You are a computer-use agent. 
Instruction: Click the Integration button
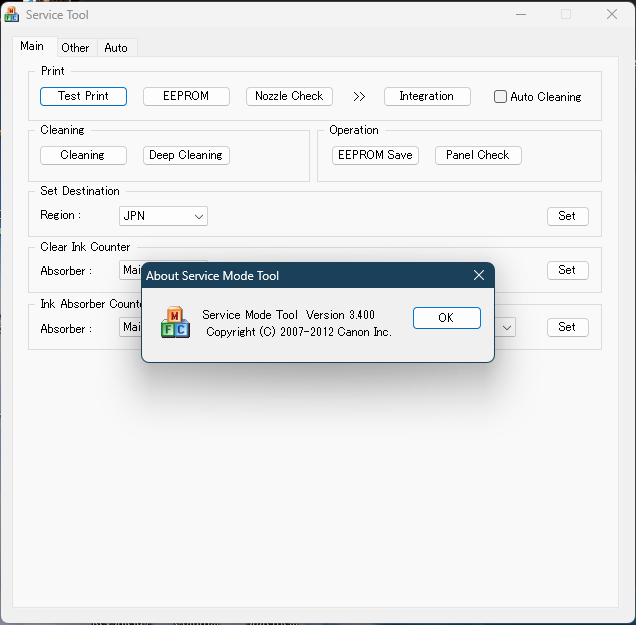[x=426, y=96]
